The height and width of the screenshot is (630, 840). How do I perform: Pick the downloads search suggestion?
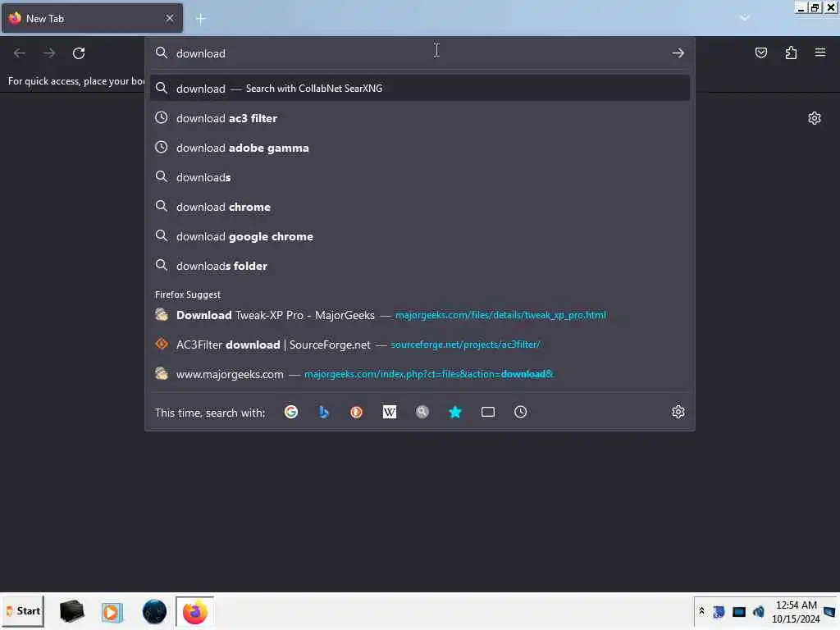point(419,177)
